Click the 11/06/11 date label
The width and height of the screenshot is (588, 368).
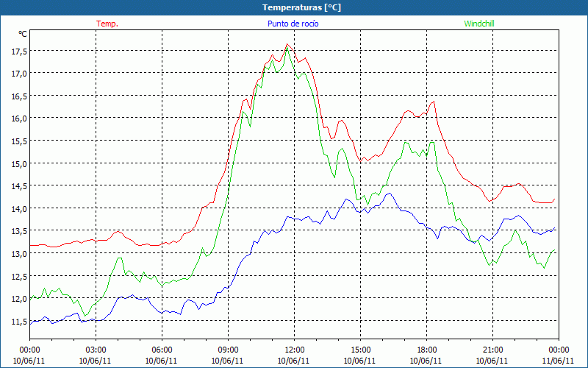tap(559, 361)
